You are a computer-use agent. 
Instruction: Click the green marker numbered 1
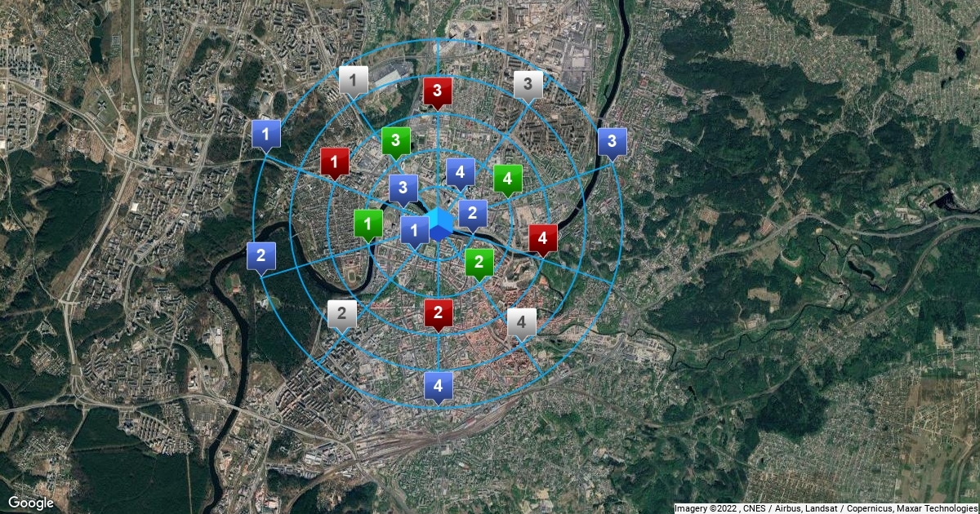point(368,223)
